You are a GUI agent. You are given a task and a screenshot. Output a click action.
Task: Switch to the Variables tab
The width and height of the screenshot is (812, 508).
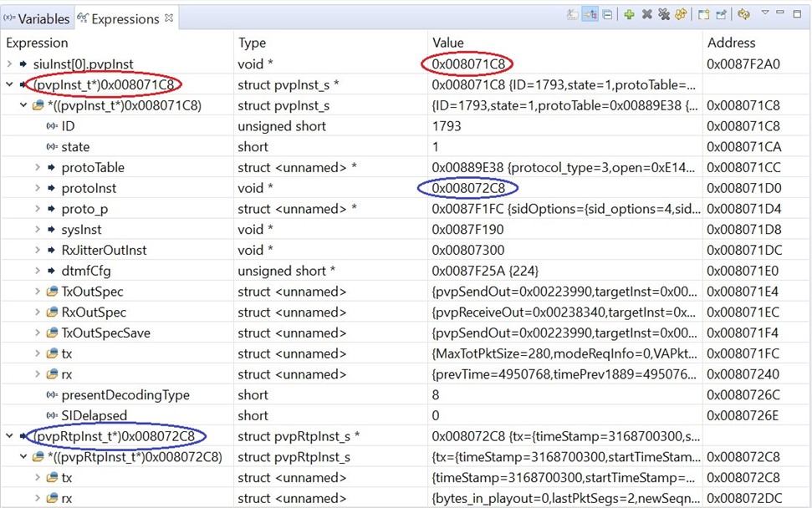point(37,18)
